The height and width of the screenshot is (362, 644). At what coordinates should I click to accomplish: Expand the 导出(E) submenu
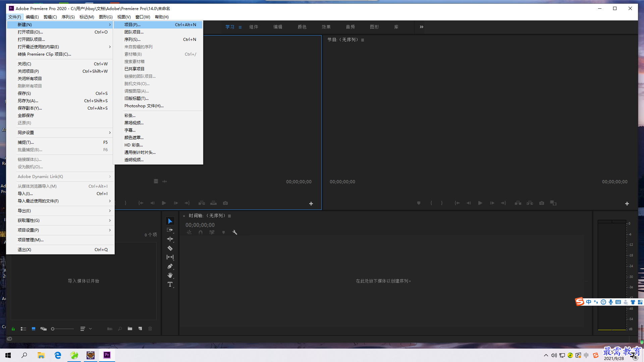(60, 211)
